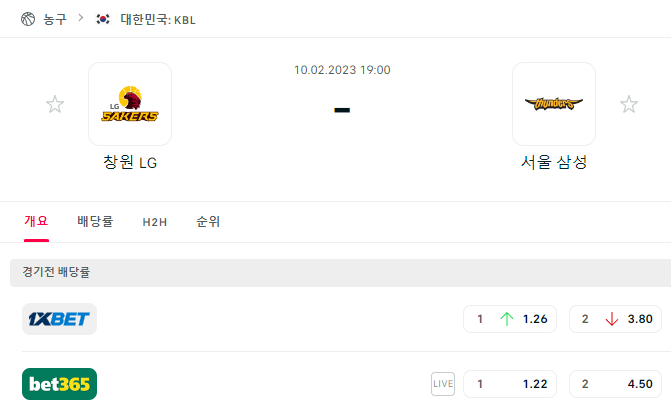Go to the 순위 tab
The image size is (671, 409).
pyautogui.click(x=208, y=222)
